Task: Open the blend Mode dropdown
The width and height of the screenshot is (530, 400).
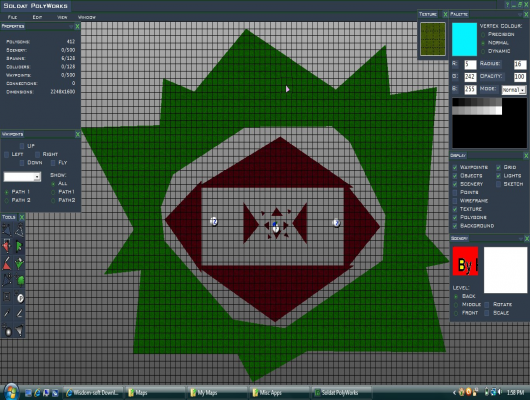Action: [514, 90]
